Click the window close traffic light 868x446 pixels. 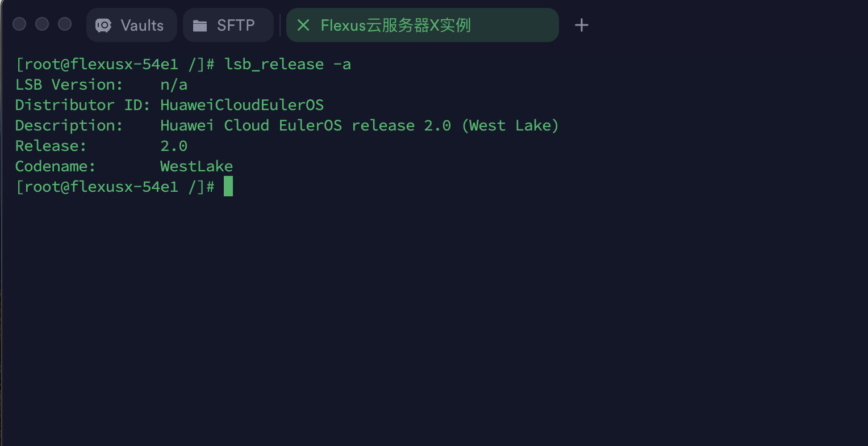tap(19, 24)
